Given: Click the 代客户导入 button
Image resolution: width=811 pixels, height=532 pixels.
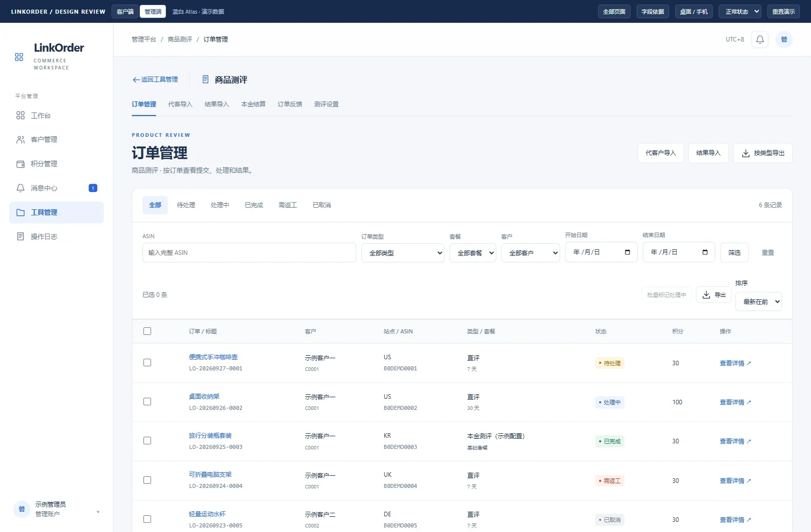Looking at the screenshot, I should pos(661,153).
